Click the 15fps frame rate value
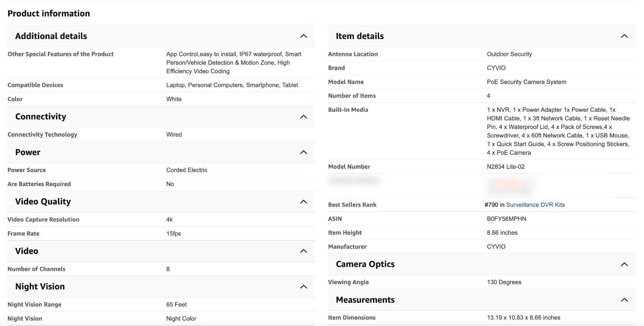The image size is (644, 326). [x=173, y=234]
